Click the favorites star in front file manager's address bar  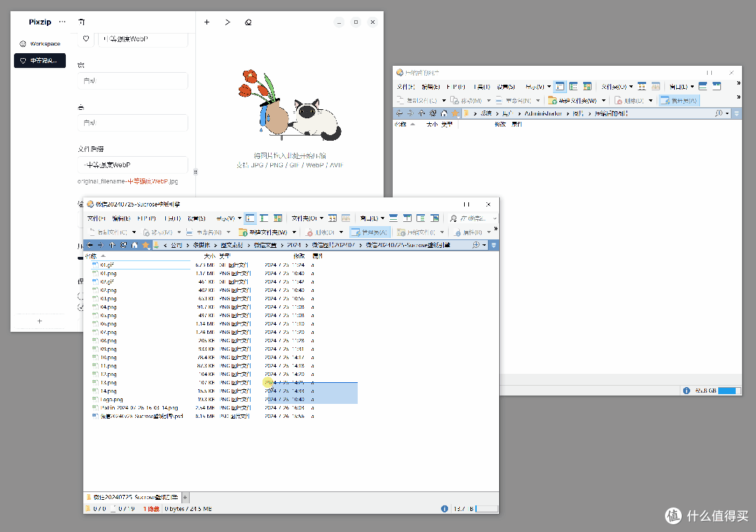click(x=146, y=245)
